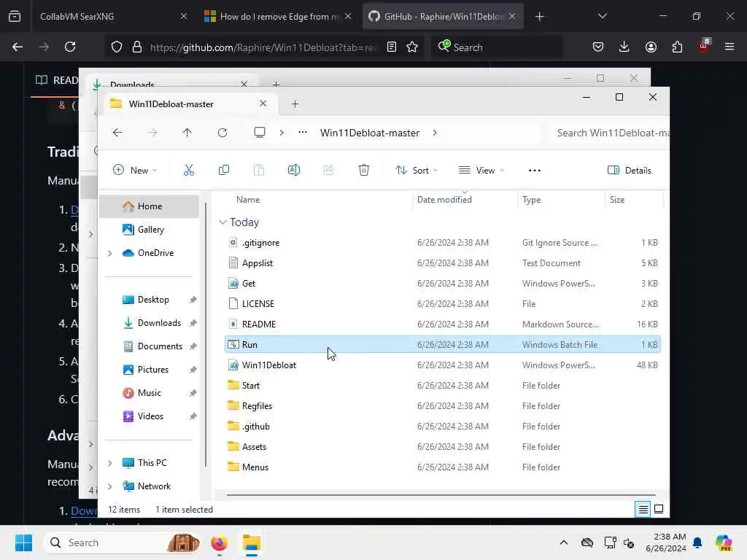The image size is (747, 560).
Task: Click the Save to Pocket icon
Action: (598, 47)
